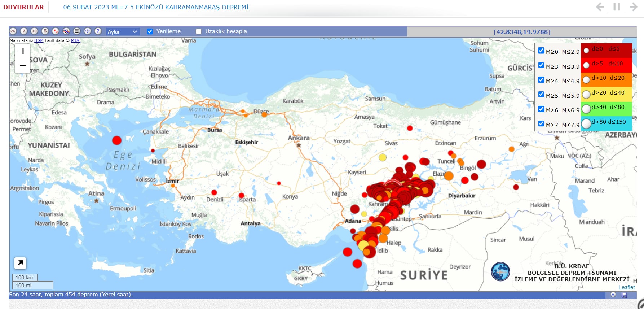Show the last 30 days of earthquakes
The width and height of the screenshot is (644, 309).
click(x=34, y=31)
